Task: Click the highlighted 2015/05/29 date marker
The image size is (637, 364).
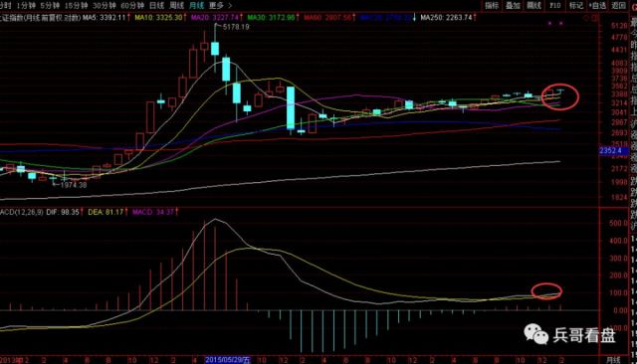Action: (x=228, y=360)
